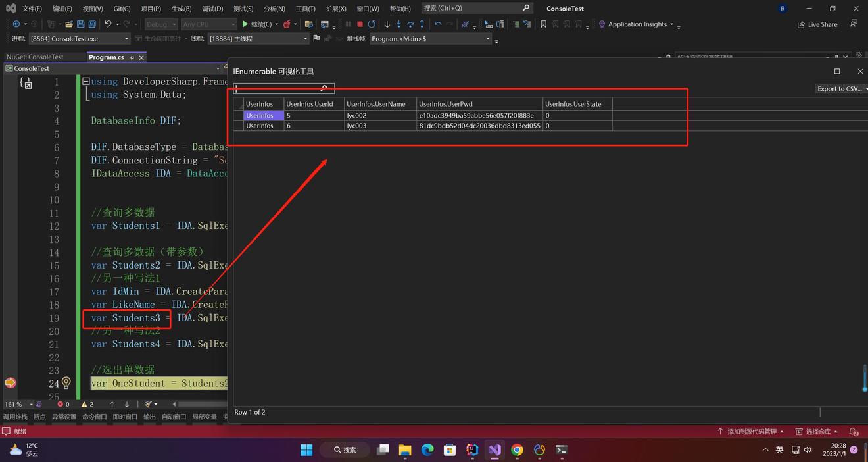Click the lightbulb quick action on line 24
The width and height of the screenshot is (868, 462).
(x=66, y=383)
